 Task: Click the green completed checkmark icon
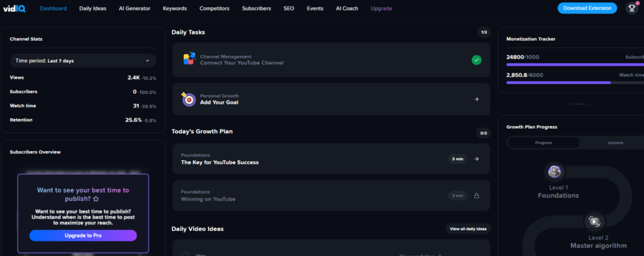476,60
